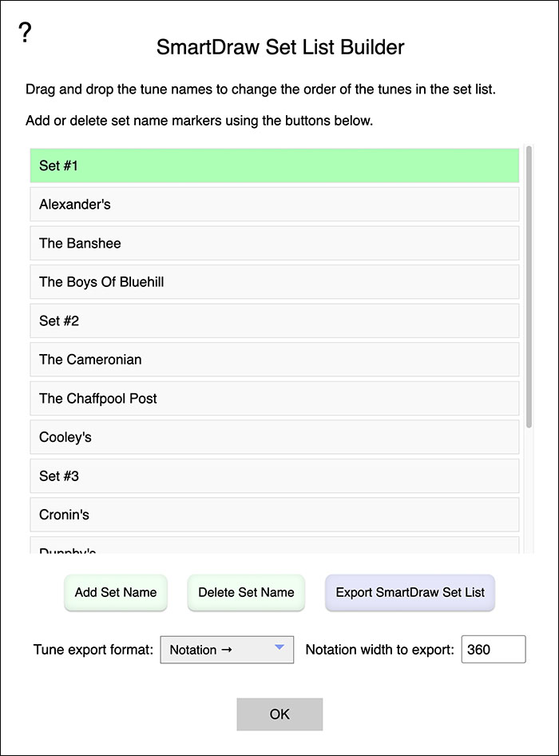Open the Tune export format dropdown
Screen dimensions: 559x756
click(x=226, y=650)
